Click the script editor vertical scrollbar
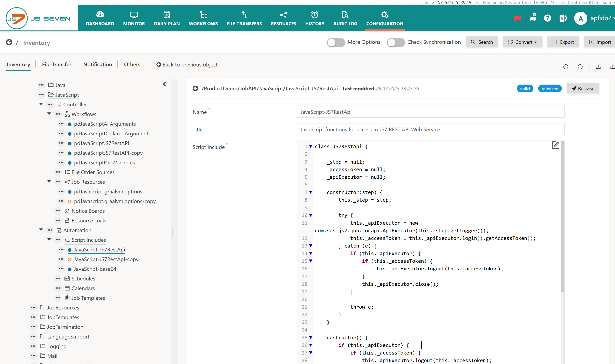Viewport: 615px width, 364px height. click(563, 216)
